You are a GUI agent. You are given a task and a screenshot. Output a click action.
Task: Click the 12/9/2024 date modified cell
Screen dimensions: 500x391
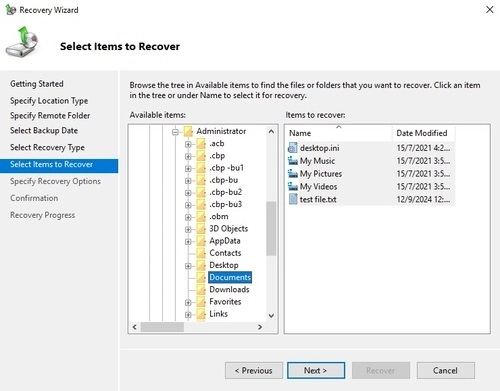[423, 199]
